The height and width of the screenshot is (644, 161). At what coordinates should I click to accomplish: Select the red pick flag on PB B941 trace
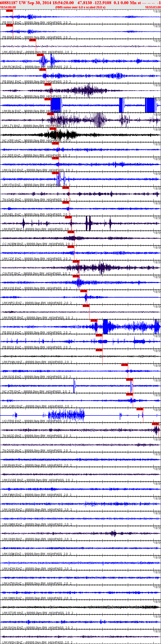tap(43, 70)
